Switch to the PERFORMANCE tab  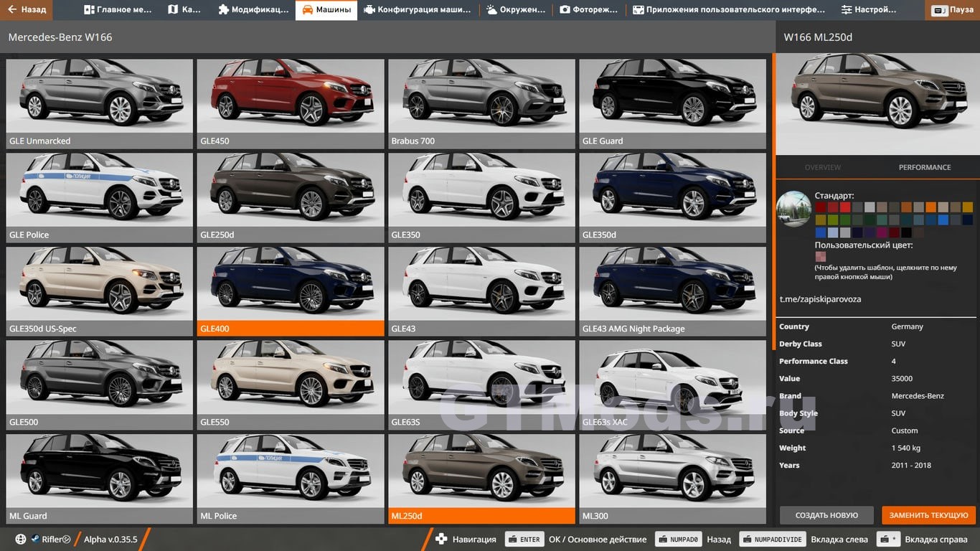click(924, 167)
